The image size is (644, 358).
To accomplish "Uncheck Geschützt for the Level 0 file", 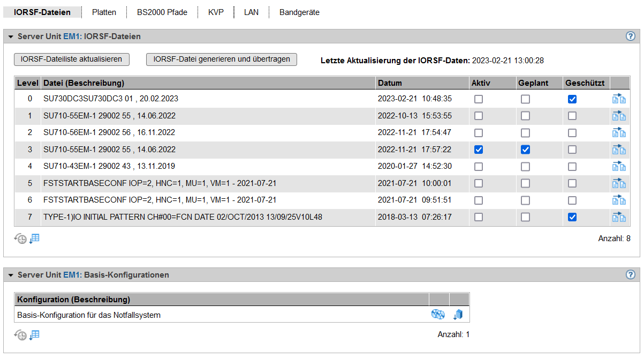I will click(x=572, y=99).
